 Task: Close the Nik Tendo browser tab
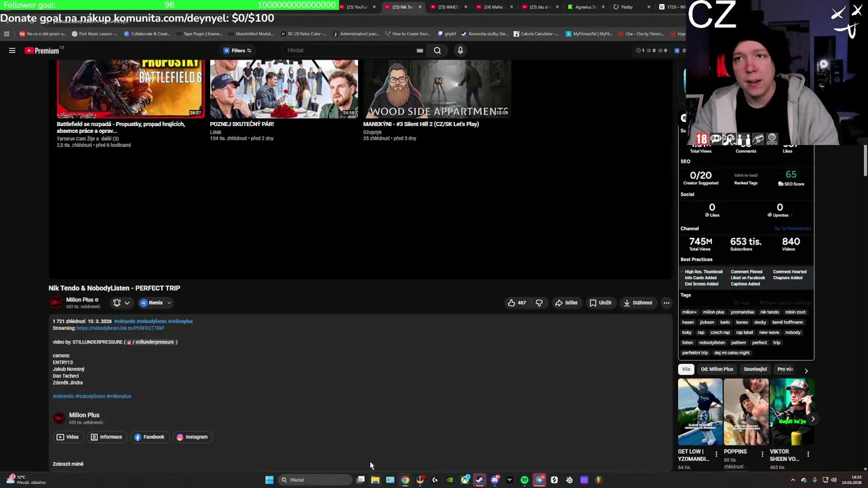pos(420,7)
